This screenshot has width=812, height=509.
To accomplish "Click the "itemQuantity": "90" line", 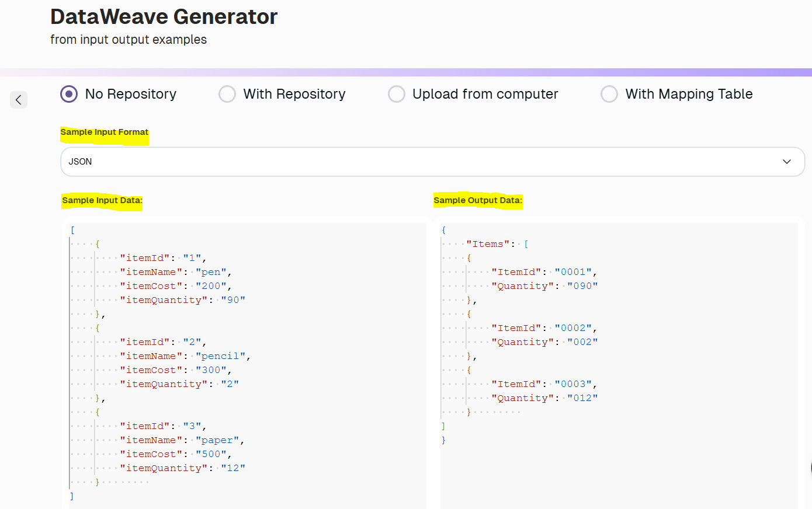I will pyautogui.click(x=183, y=300).
